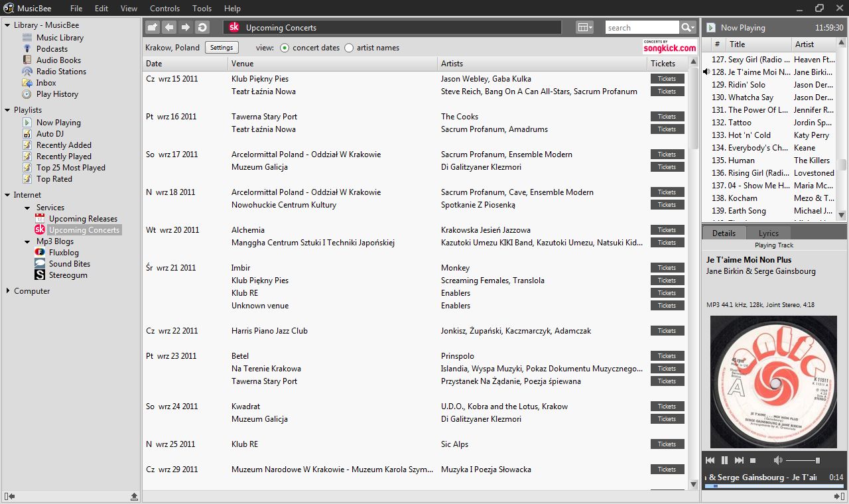Collapse the Library - MusicBee tree

(x=8, y=25)
